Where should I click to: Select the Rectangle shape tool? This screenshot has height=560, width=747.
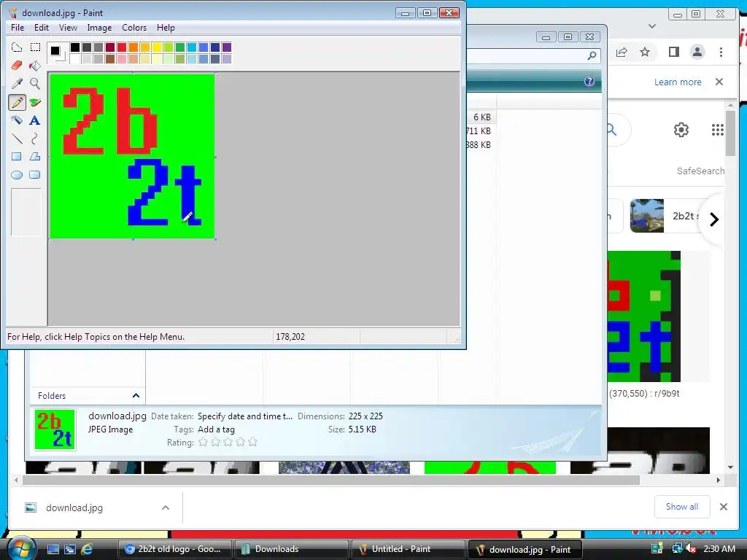17,157
